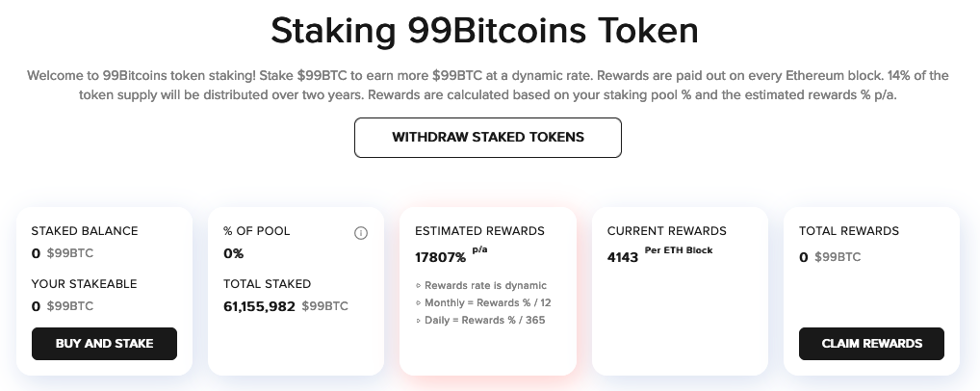Click the Your Stakeable label
Image resolution: width=980 pixels, height=391 pixels.
click(84, 284)
